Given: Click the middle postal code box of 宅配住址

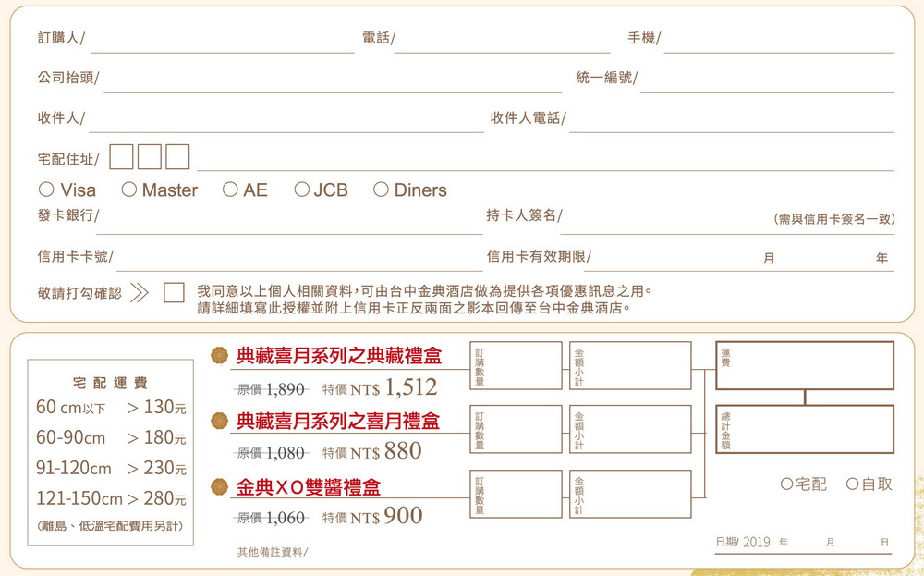Looking at the screenshot, I should coord(150,157).
